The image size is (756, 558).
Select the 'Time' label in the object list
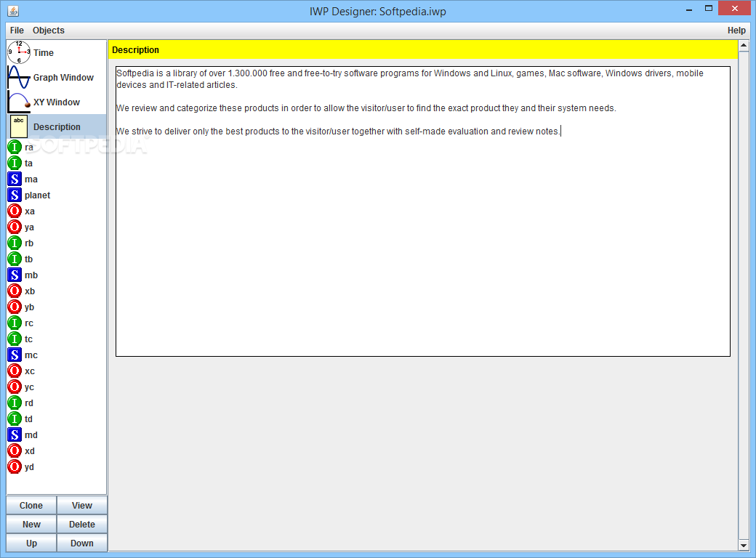pyautogui.click(x=44, y=53)
